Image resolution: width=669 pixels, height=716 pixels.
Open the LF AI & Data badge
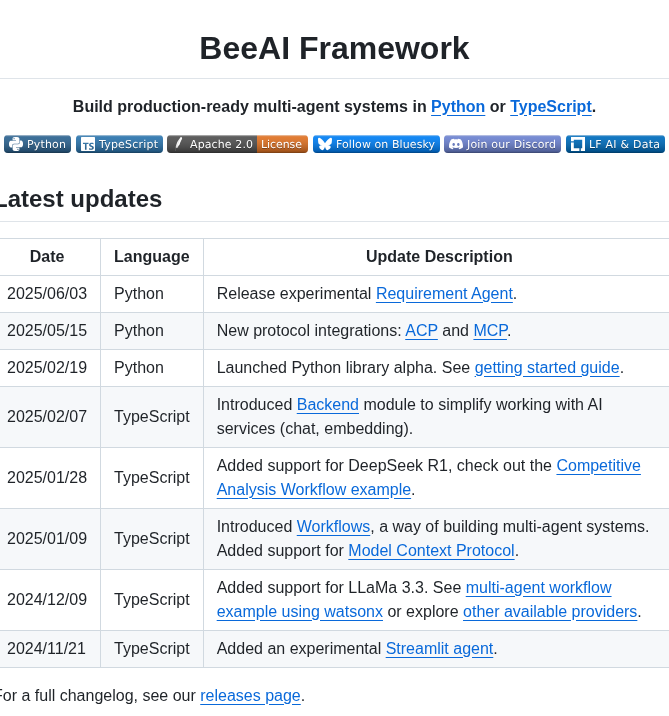615,144
